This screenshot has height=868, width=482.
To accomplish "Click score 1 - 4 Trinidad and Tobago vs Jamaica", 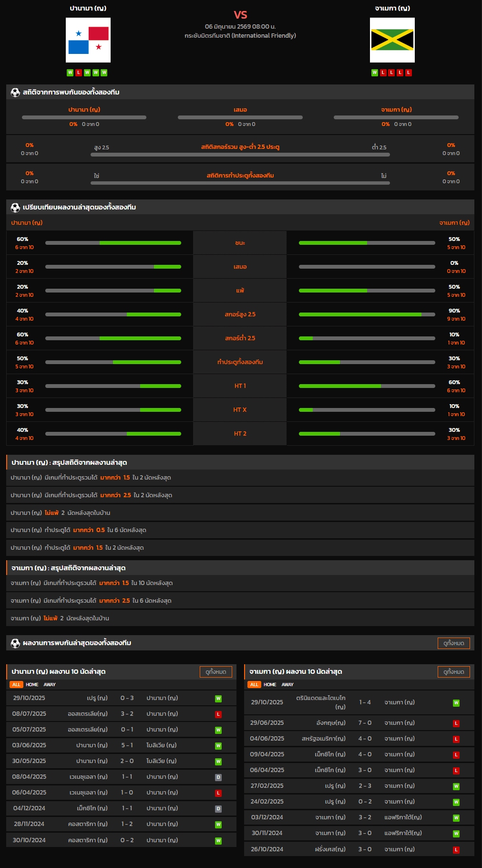I will [365, 702].
